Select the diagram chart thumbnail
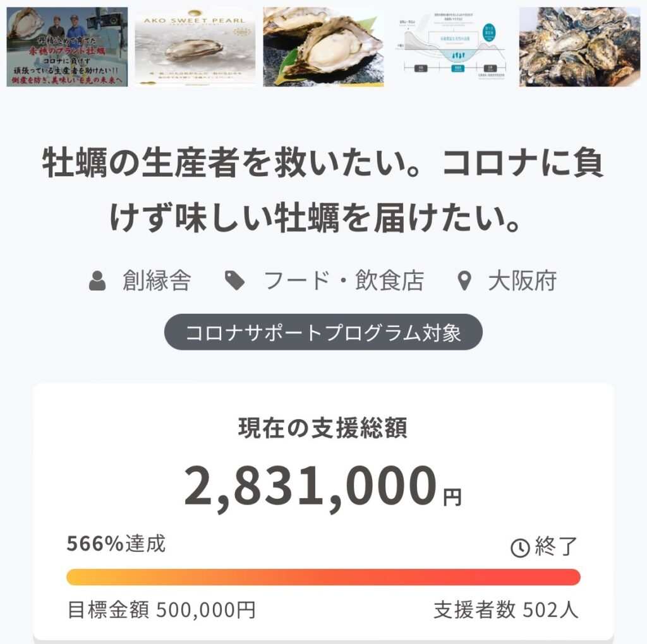Viewport: 647px width, 644px height. pyautogui.click(x=451, y=47)
